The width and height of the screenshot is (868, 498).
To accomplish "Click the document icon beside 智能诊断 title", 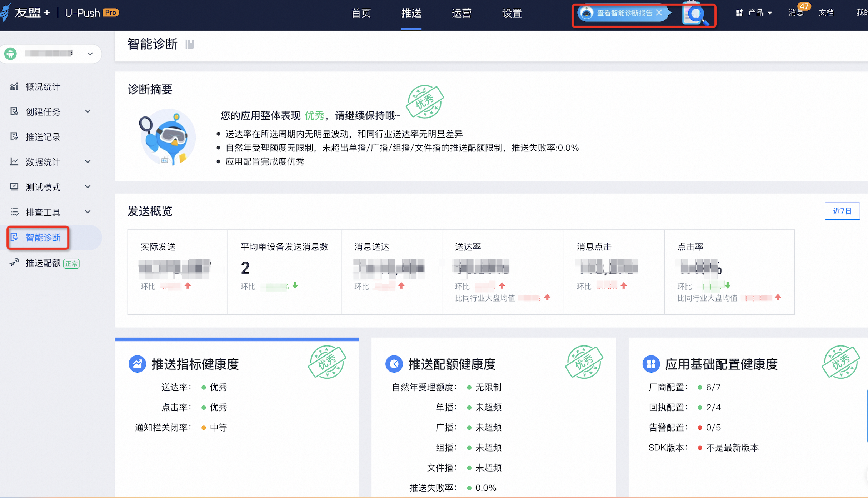I will [190, 44].
